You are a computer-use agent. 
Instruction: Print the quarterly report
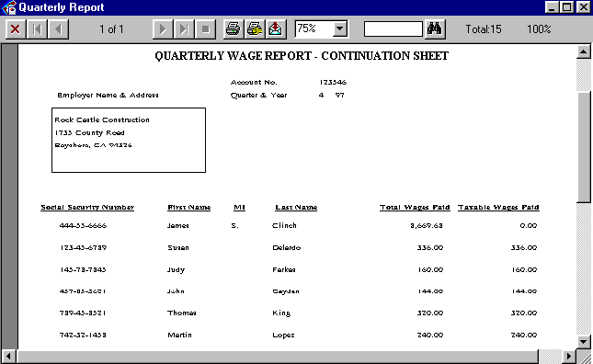pyautogui.click(x=233, y=29)
